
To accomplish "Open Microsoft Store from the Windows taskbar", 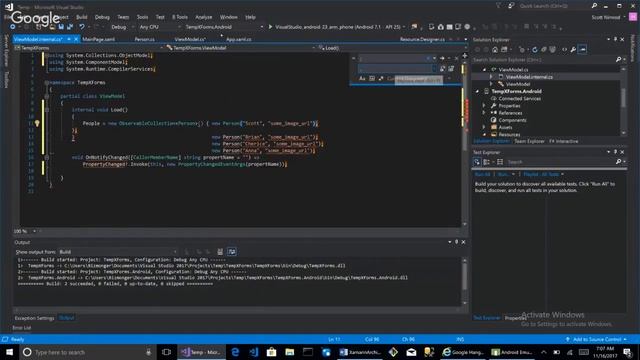I will point(271,352).
